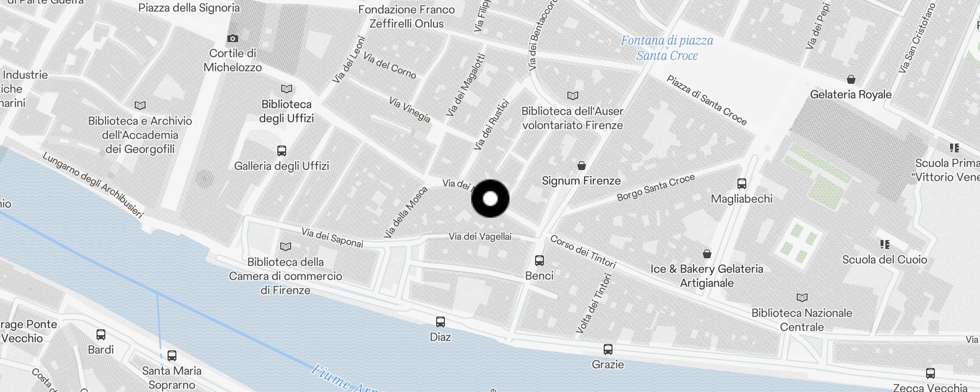The width and height of the screenshot is (980, 392).
Task: Select the Scuola del Cuoio school icon
Action: [x=885, y=244]
